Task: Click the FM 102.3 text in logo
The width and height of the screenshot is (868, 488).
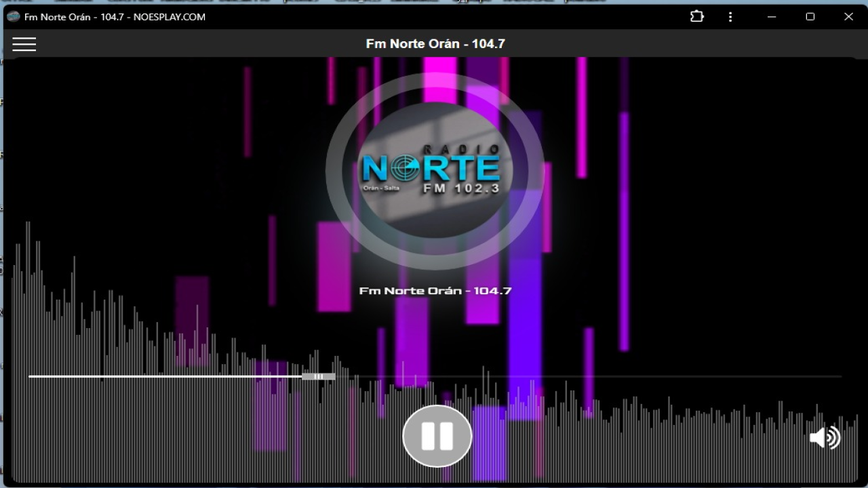Action: click(461, 189)
